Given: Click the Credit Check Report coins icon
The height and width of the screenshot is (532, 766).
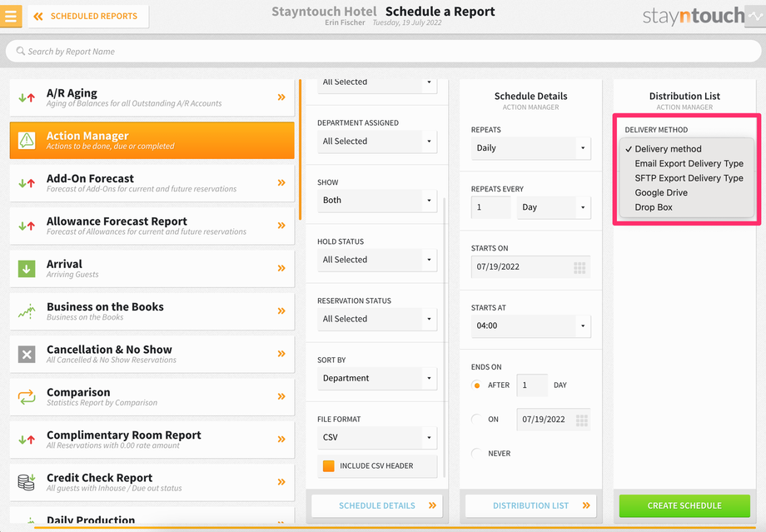Looking at the screenshot, I should (x=27, y=482).
